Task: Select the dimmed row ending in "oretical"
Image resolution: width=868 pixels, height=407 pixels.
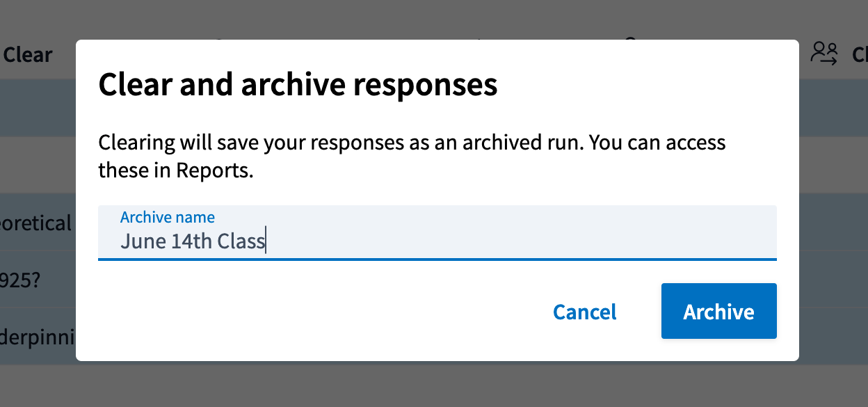Action: click(38, 223)
